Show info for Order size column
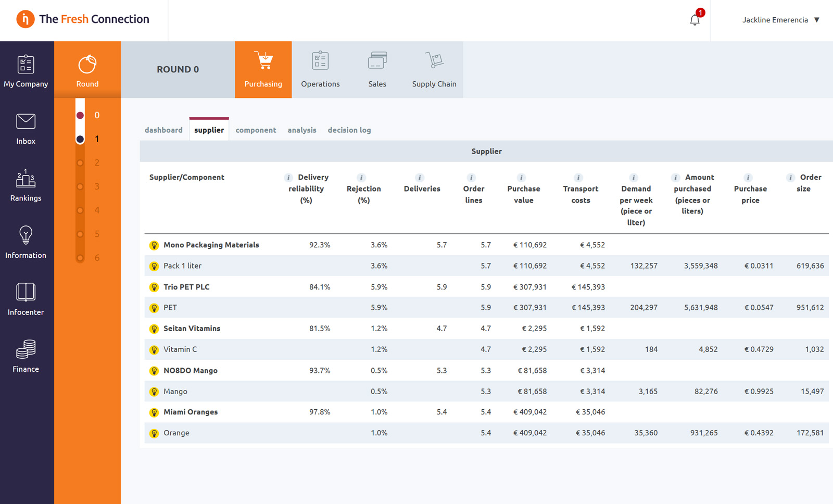Screen dimensions: 833x504 tap(791, 178)
